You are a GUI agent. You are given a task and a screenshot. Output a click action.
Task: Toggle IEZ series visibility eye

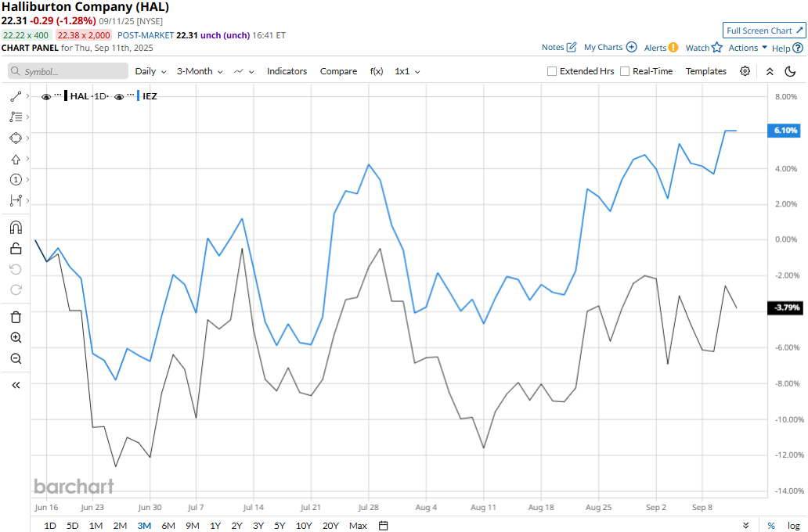click(x=119, y=97)
